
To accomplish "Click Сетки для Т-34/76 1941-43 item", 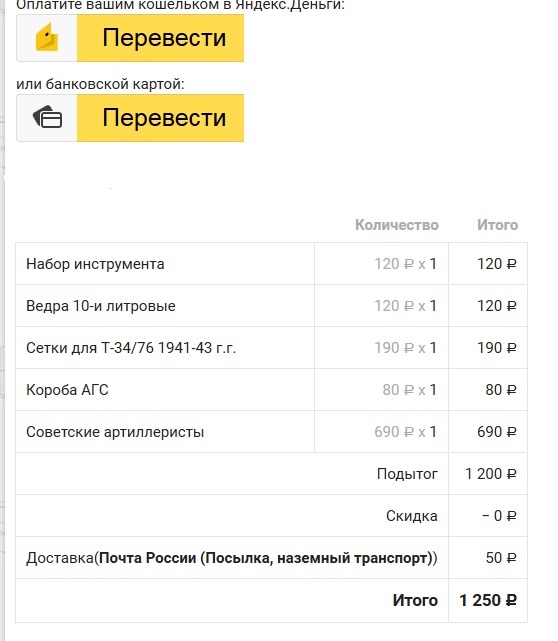I will [131, 348].
